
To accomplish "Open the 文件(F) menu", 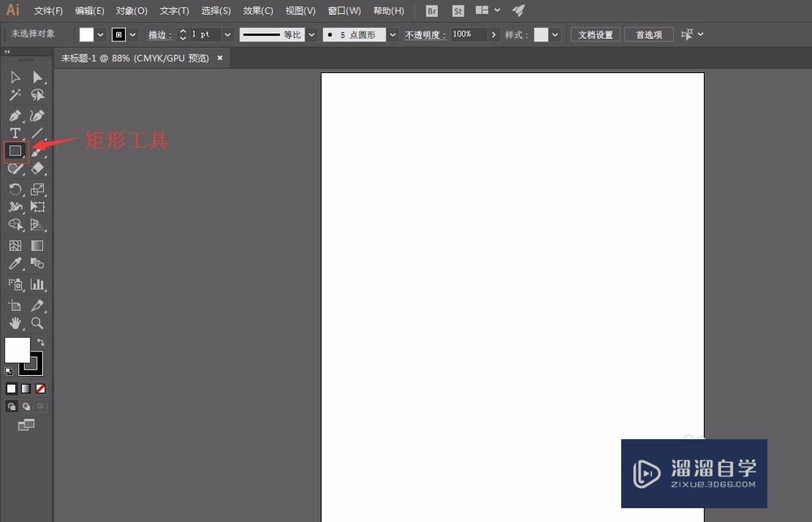I will tap(48, 11).
